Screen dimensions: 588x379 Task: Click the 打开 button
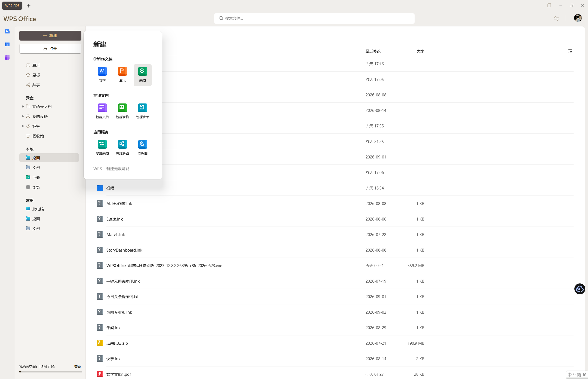(50, 49)
